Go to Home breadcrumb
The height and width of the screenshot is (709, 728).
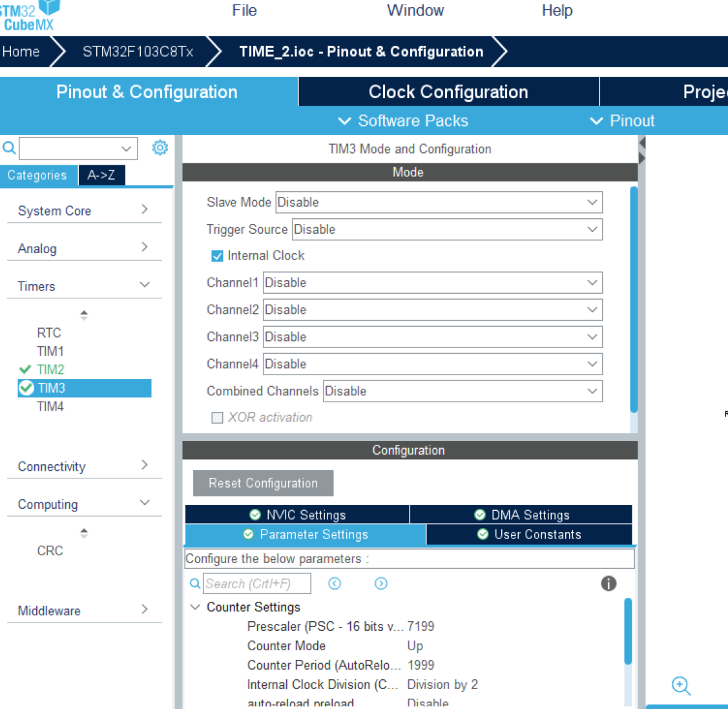pyautogui.click(x=21, y=52)
